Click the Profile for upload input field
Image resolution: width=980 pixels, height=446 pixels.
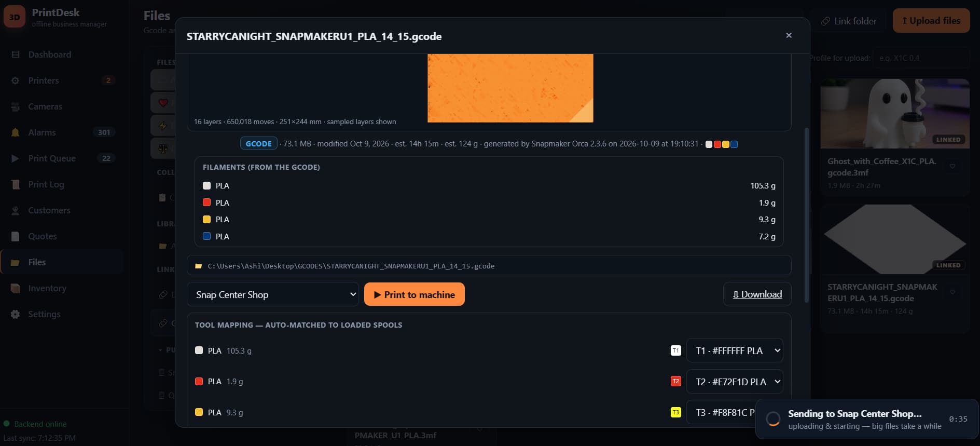[x=921, y=58]
